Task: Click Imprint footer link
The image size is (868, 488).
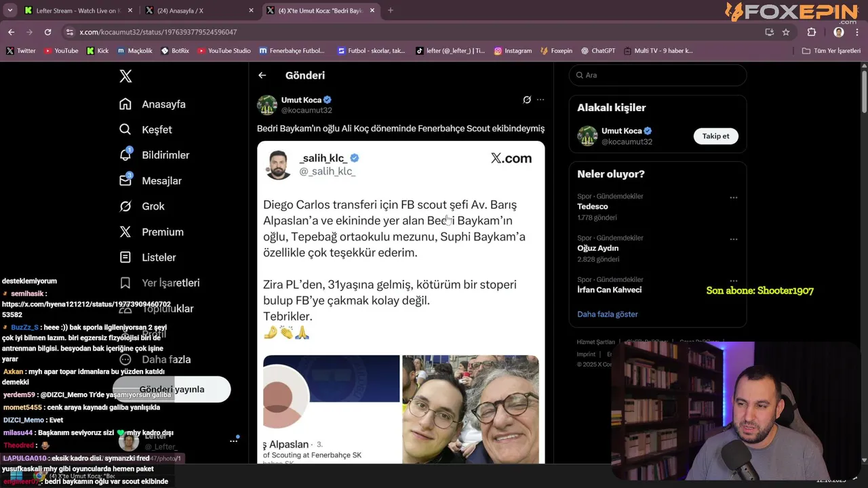Action: point(586,354)
